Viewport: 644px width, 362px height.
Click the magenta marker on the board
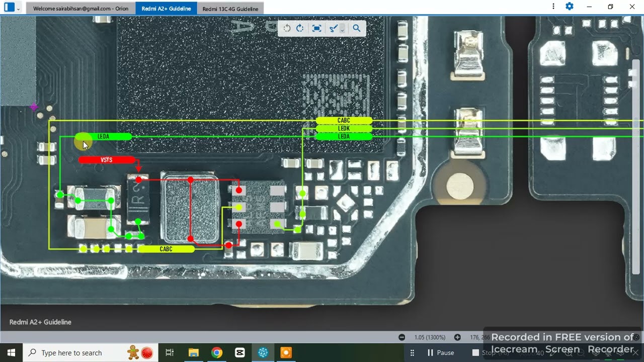34,107
